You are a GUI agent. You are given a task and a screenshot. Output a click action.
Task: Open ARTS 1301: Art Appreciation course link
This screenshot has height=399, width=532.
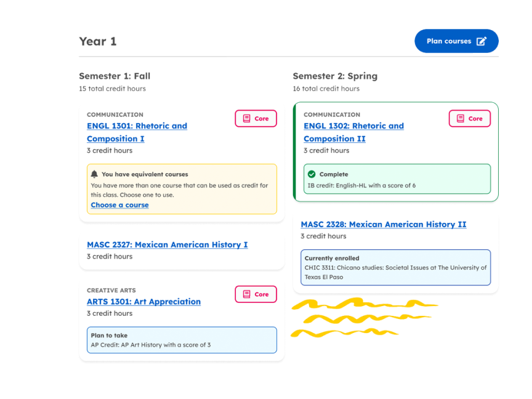[143, 302]
